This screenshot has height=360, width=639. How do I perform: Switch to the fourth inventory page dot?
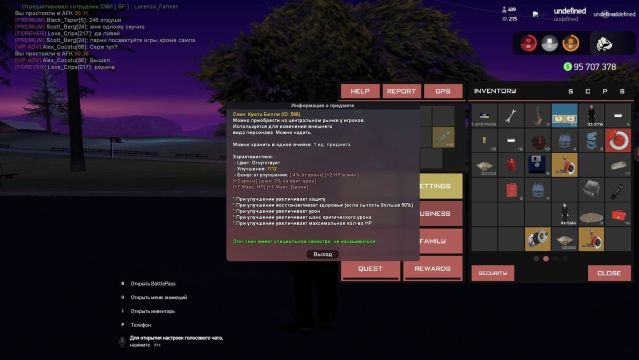(565, 258)
